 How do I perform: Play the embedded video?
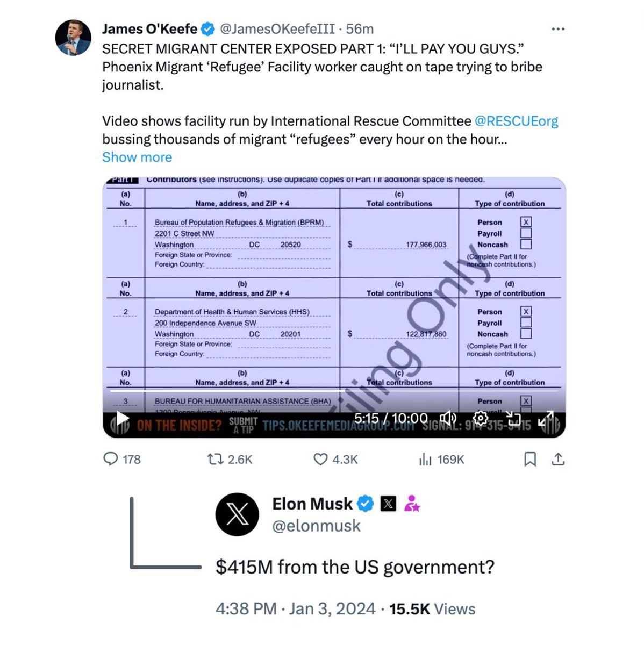(x=123, y=419)
